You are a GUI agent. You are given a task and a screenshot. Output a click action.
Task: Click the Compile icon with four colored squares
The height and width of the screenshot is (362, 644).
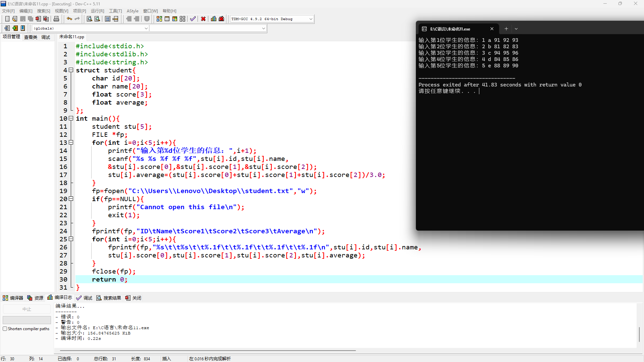159,19
